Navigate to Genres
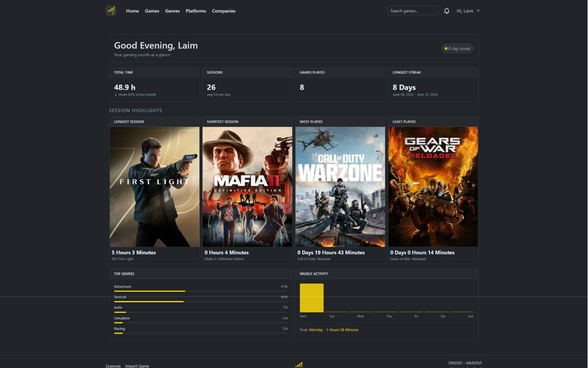This screenshot has width=588, height=368. [x=172, y=11]
